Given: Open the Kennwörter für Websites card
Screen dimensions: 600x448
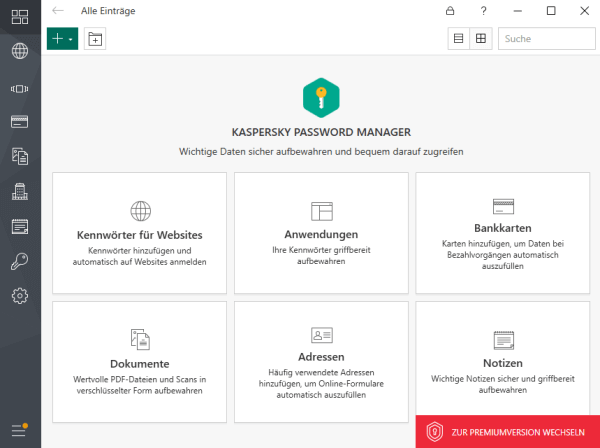Looking at the screenshot, I should pyautogui.click(x=139, y=233).
